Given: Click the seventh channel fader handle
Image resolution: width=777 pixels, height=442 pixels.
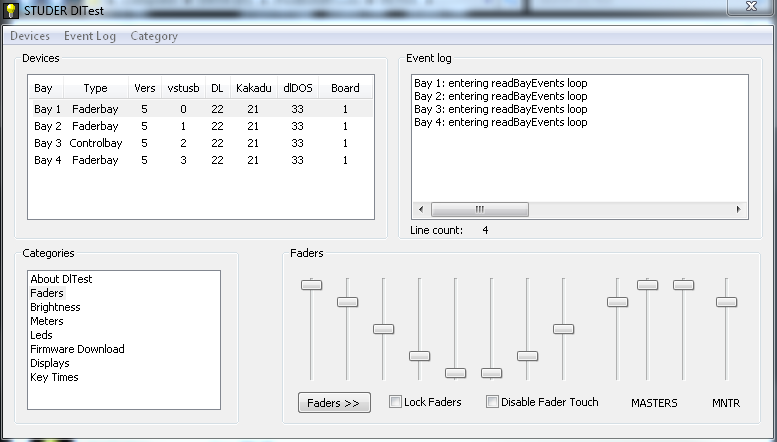Looking at the screenshot, I should coord(527,356).
